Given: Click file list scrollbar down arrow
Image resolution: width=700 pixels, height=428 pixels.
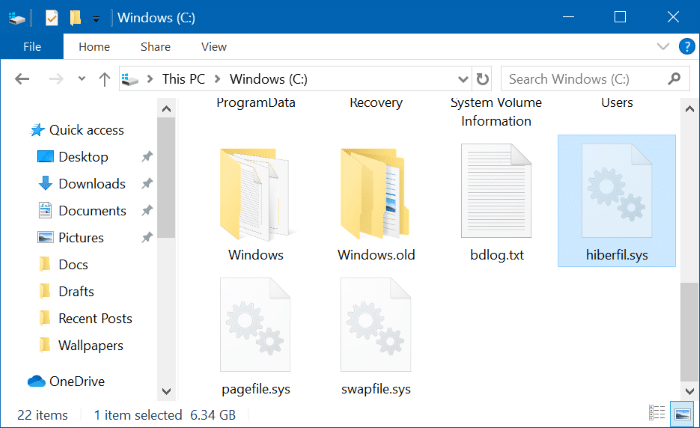Looking at the screenshot, I should [x=689, y=391].
